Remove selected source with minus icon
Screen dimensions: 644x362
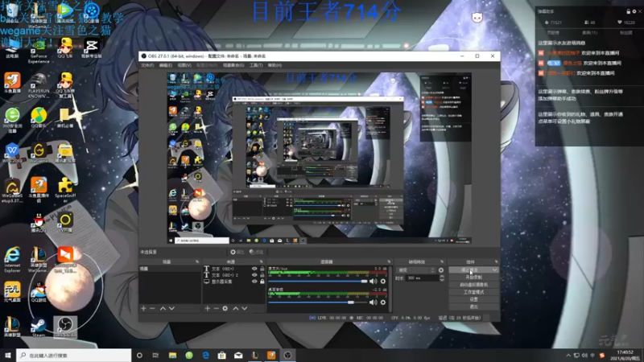pyautogui.click(x=216, y=308)
